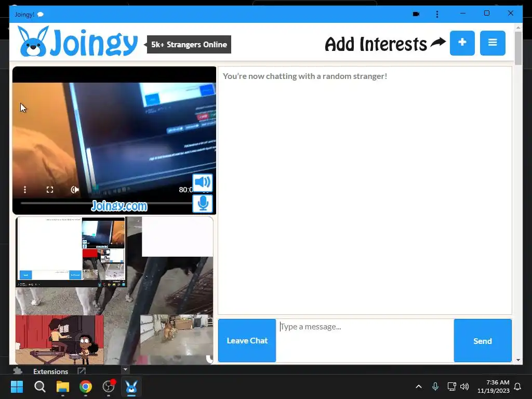Screen dimensions: 532x399
Task: Toggle the stranger's speaker volume
Action: [203, 182]
